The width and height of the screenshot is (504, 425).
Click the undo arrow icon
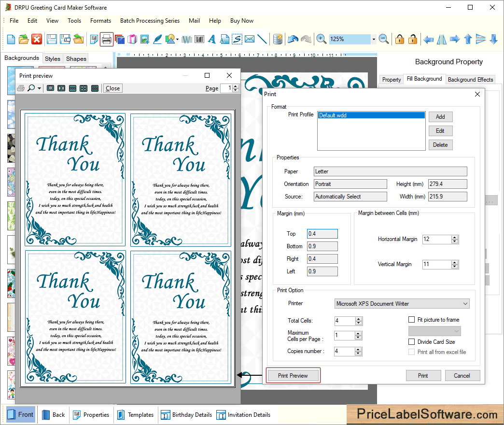[x=293, y=39]
